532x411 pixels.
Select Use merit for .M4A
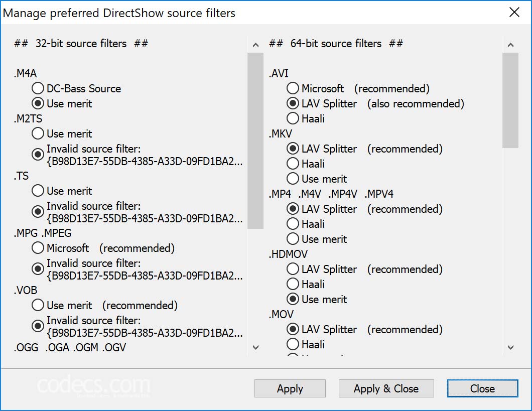(38, 103)
